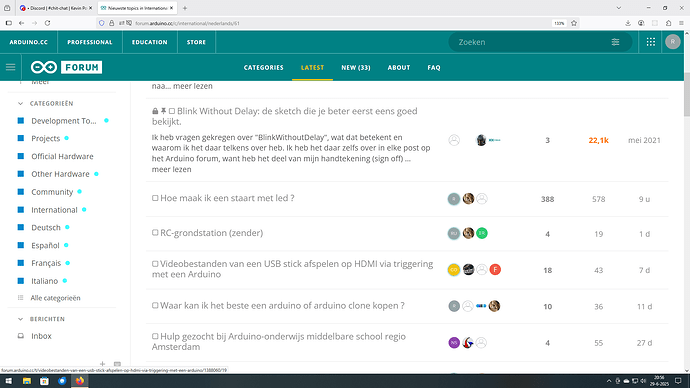Screen dimensions: 690x388
Task: Click the purple NS avatar in Hulp gezocht row
Action: tap(454, 342)
